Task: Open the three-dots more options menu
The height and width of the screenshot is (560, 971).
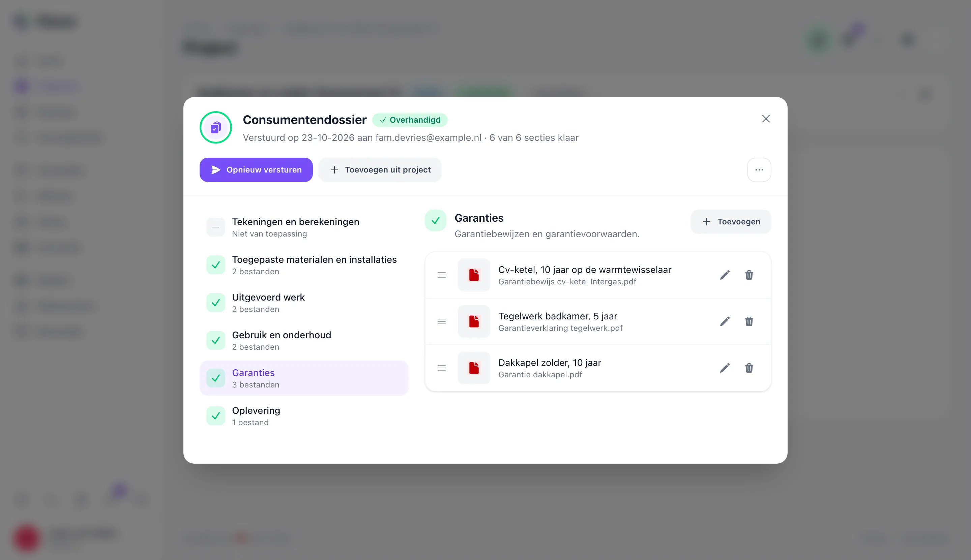Action: [x=759, y=169]
